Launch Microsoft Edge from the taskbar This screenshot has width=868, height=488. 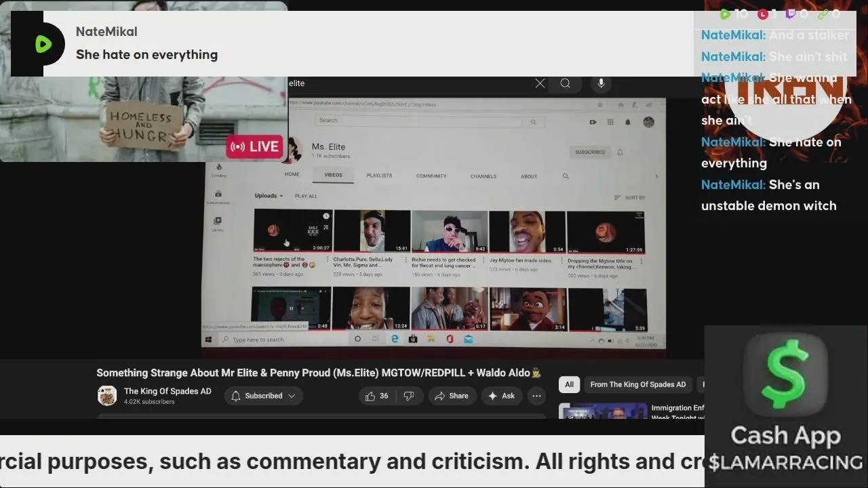[394, 339]
